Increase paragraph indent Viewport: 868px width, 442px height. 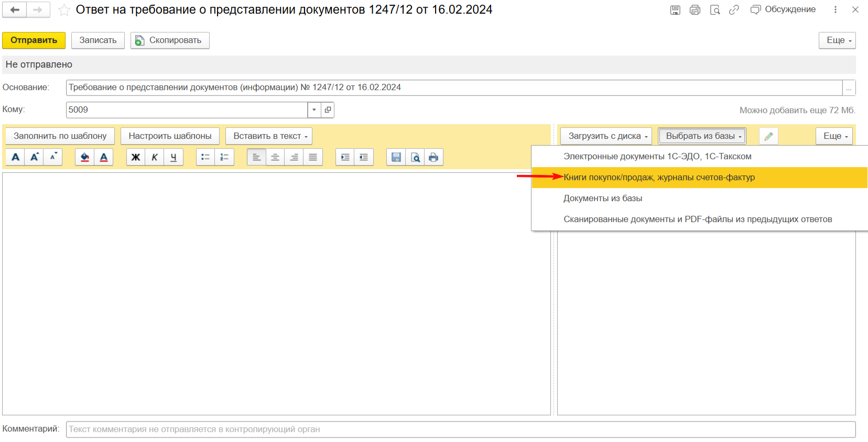coord(345,157)
